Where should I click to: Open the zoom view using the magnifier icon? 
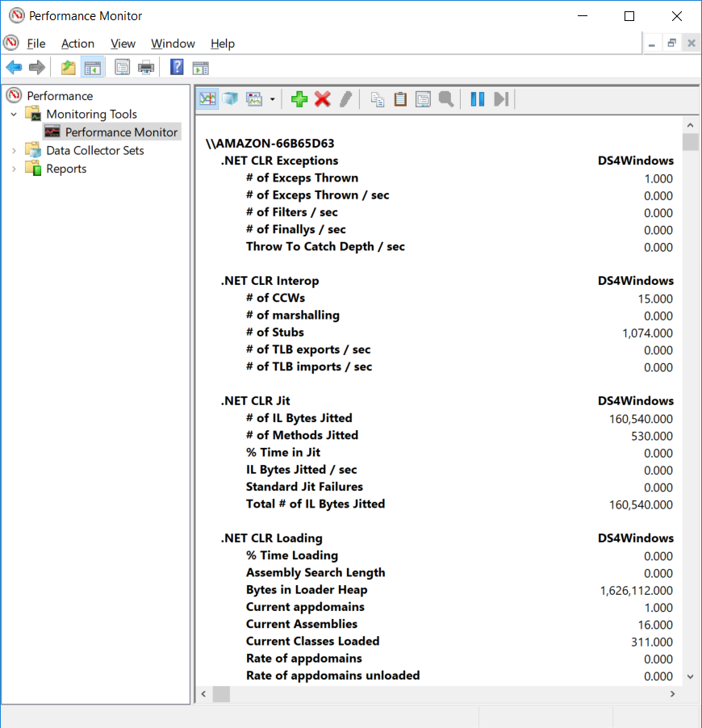445,98
